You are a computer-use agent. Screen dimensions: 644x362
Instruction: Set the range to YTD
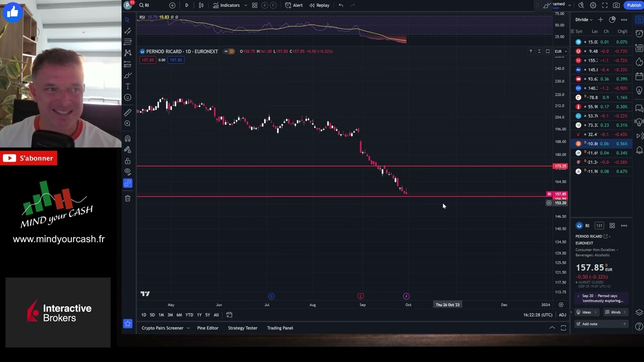click(x=189, y=315)
